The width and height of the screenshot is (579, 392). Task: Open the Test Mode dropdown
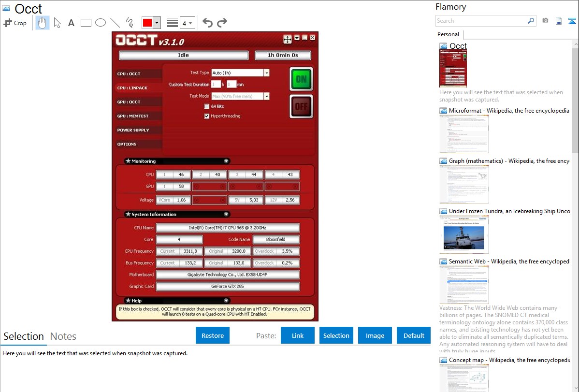tap(266, 97)
